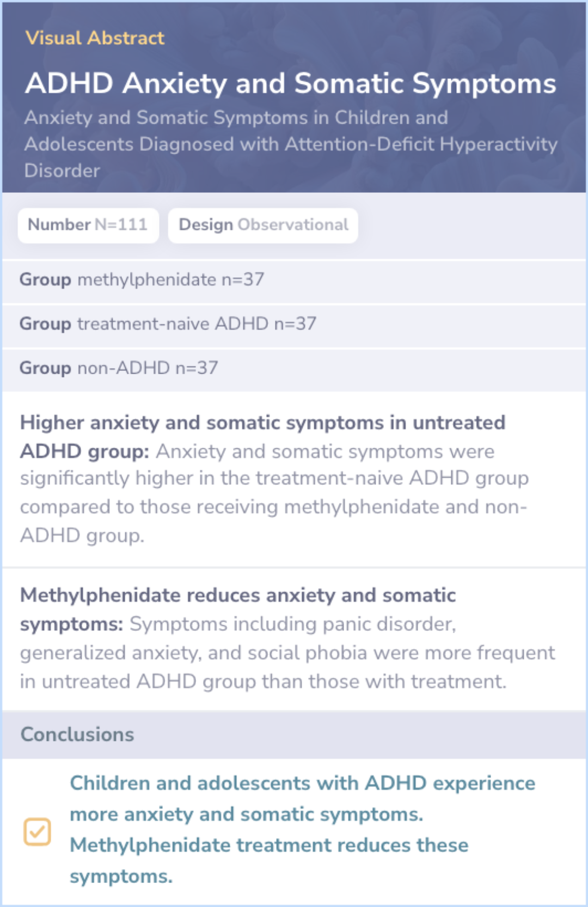Viewport: 588px width, 907px height.
Task: Click 'Methylphenidate treatment reduces these symptoms' sentence
Action: point(269,860)
